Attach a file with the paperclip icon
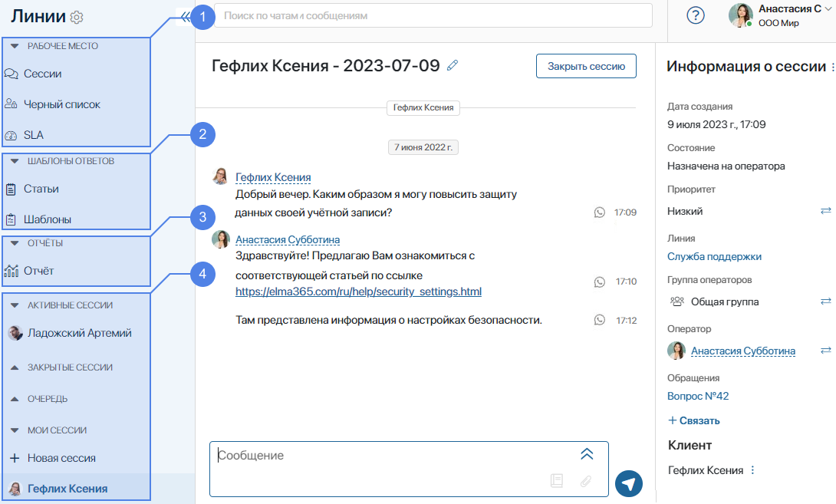 pos(586,482)
